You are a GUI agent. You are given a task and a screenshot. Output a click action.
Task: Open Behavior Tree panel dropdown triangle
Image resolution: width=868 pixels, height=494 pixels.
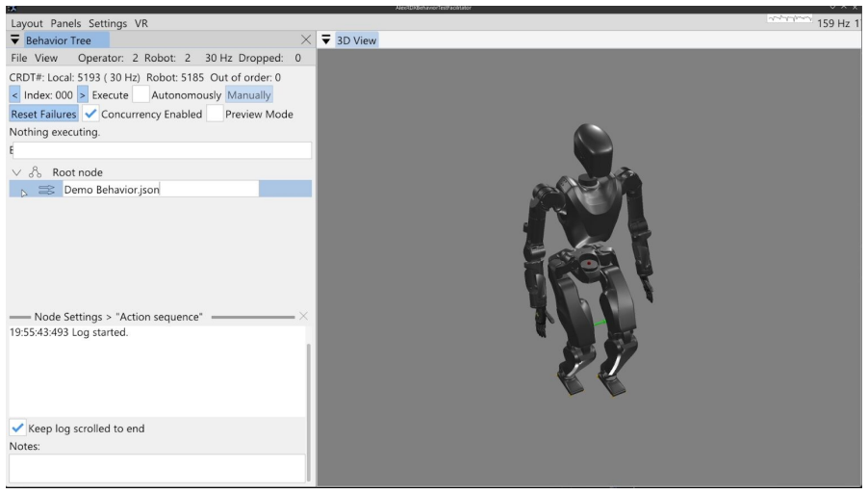coord(15,39)
